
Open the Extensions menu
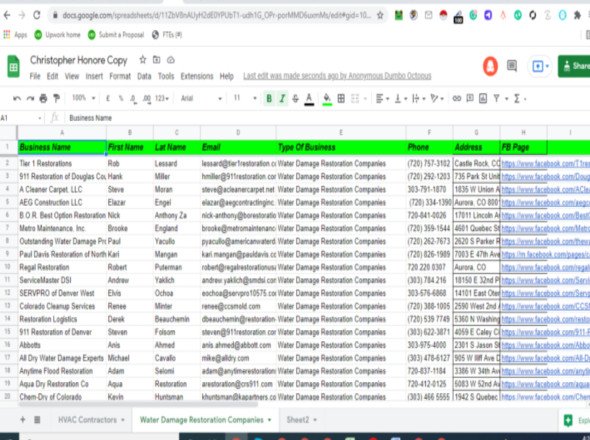pos(197,76)
